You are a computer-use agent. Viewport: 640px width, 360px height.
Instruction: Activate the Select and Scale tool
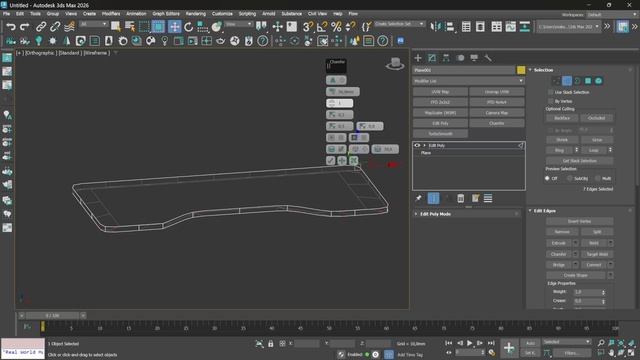point(202,27)
